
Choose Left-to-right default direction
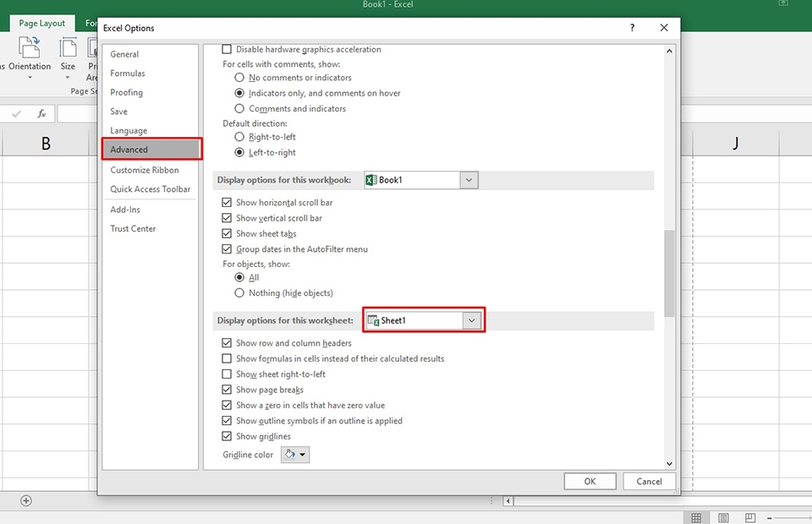[x=239, y=153]
